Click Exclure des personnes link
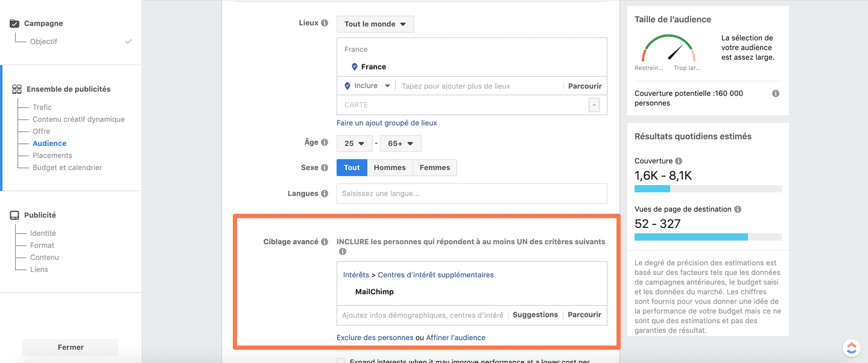The height and width of the screenshot is (363, 868). click(x=375, y=338)
